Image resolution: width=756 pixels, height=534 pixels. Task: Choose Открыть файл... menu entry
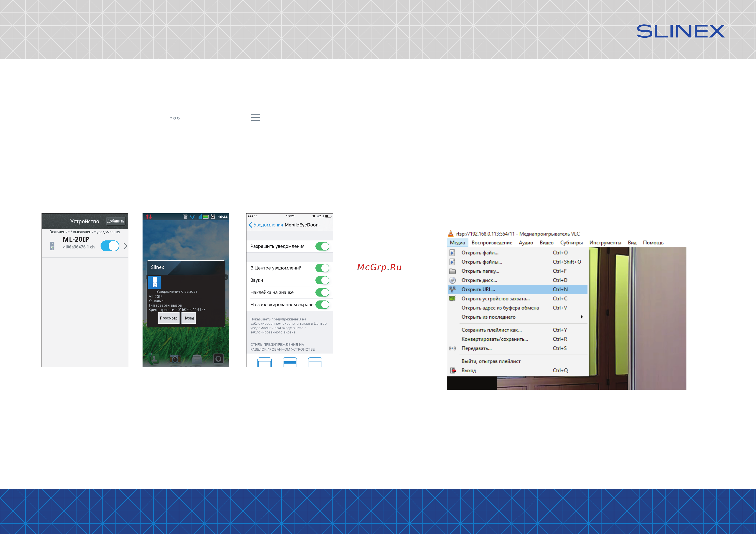pos(517,253)
